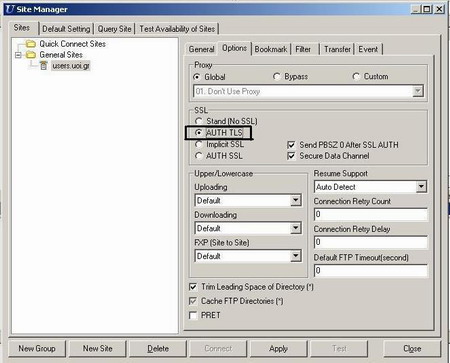Click the Test button
This screenshot has height=363, width=450.
click(339, 349)
